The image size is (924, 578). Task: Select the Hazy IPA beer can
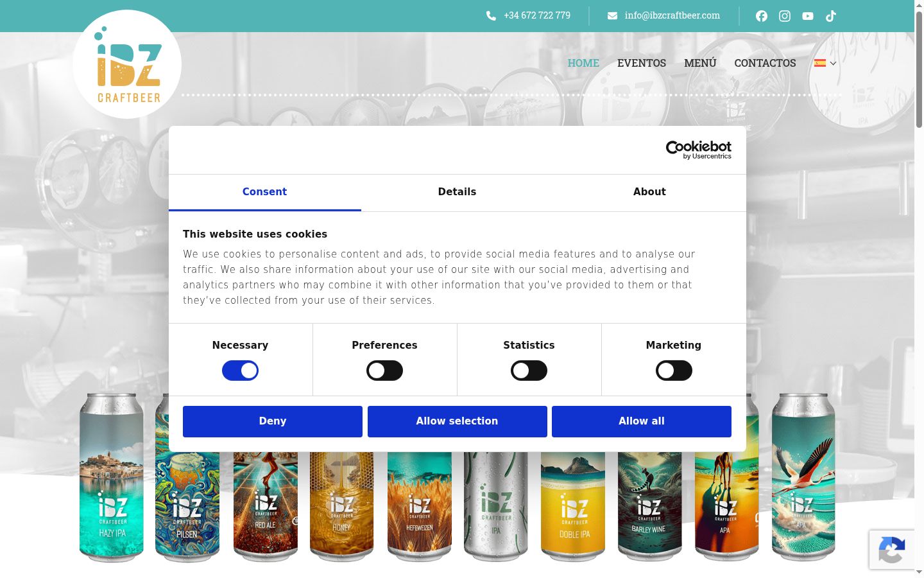click(x=112, y=477)
